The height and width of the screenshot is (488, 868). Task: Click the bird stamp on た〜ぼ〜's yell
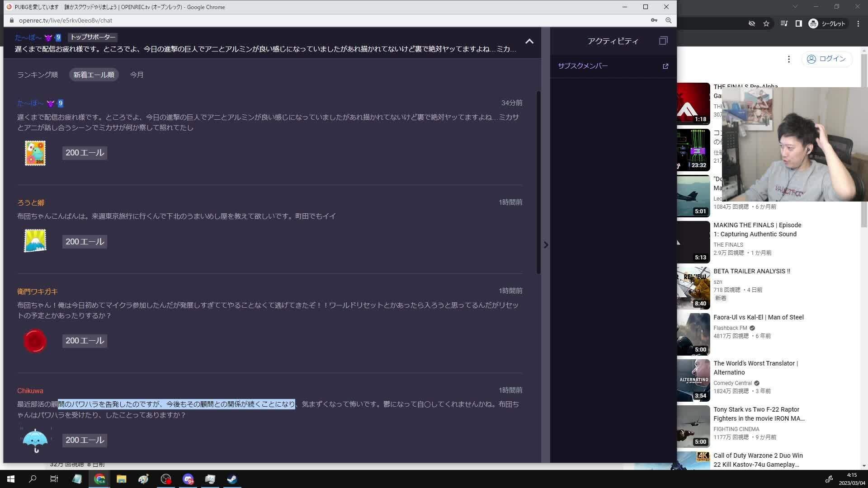(x=35, y=153)
